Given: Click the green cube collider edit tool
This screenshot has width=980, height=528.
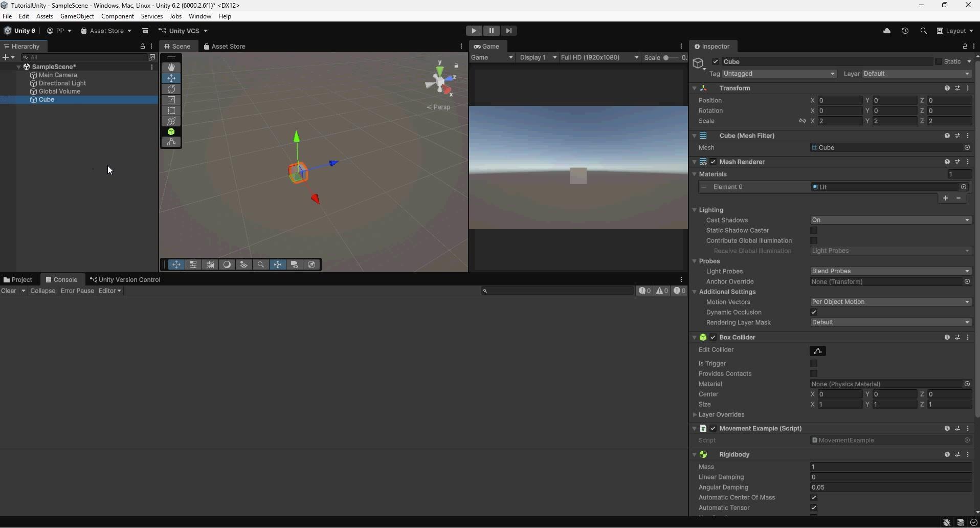Looking at the screenshot, I should (x=171, y=132).
